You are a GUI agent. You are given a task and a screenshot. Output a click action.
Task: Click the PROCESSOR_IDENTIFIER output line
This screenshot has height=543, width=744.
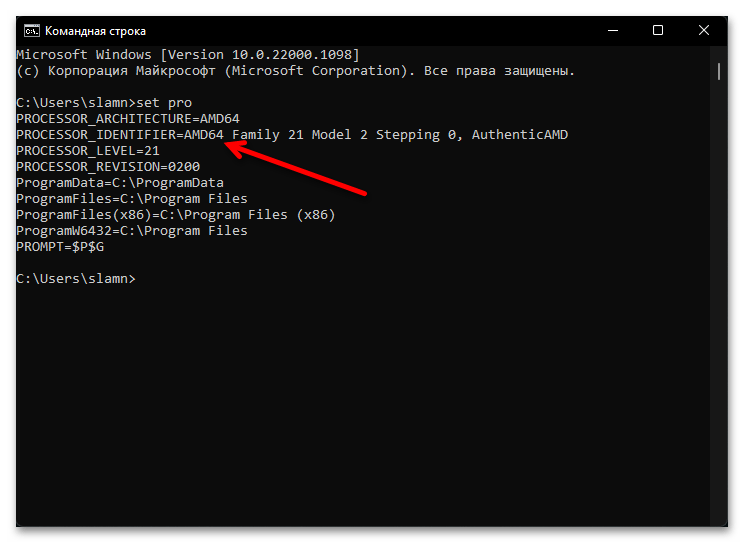tap(292, 135)
